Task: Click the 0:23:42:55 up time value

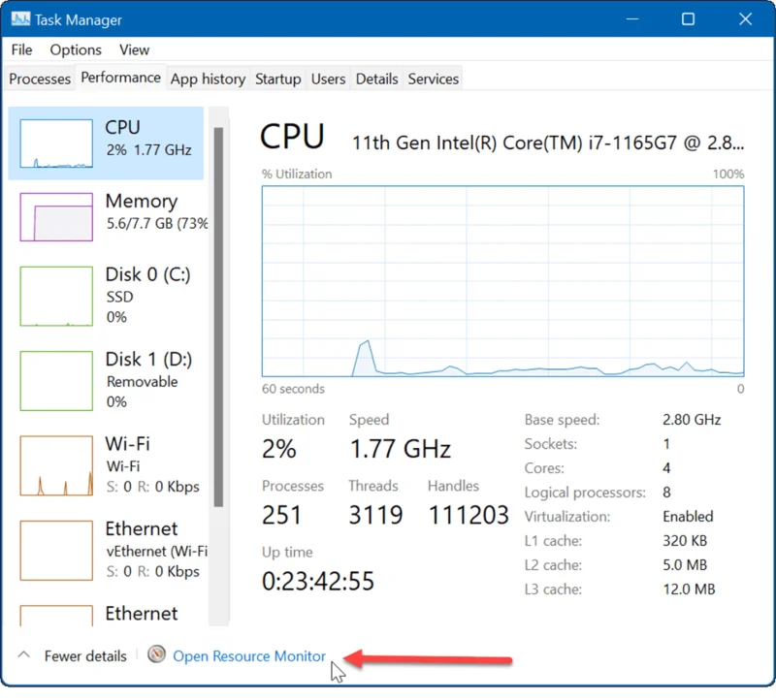Action: 318,582
